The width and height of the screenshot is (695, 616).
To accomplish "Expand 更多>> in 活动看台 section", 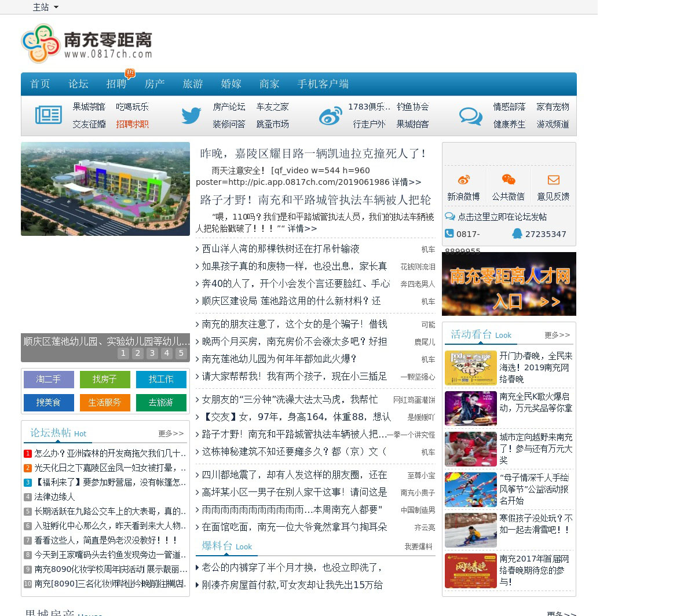I will click(x=557, y=335).
